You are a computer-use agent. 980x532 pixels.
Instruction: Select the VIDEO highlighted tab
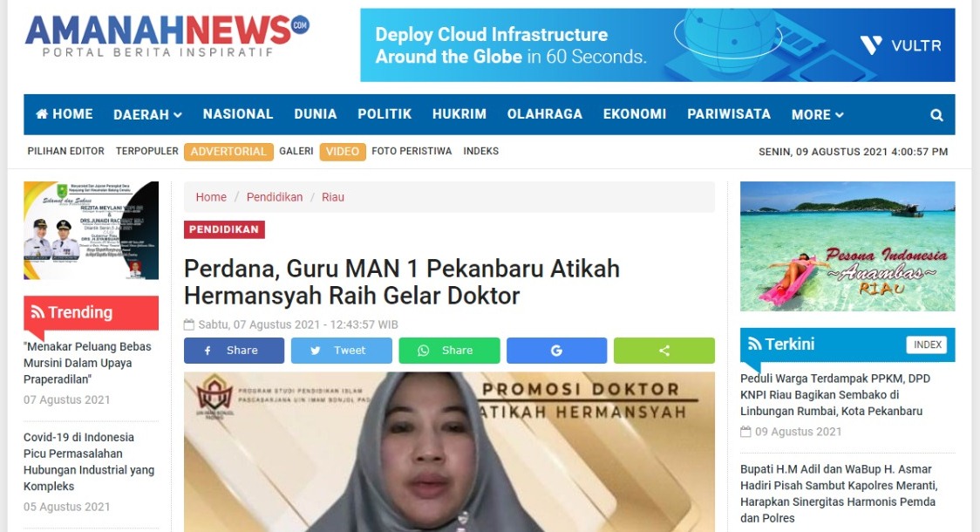point(343,152)
